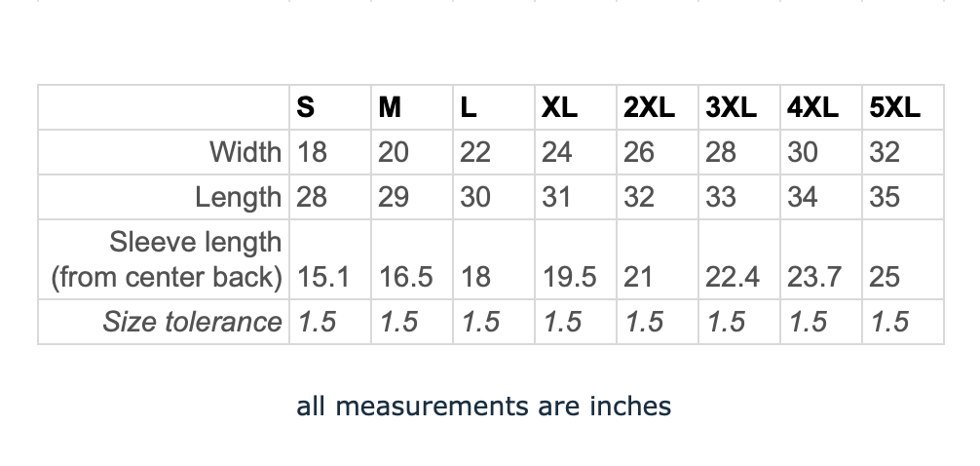The height and width of the screenshot is (466, 980).
Task: Click the Length value for size XL
Action: (x=556, y=197)
